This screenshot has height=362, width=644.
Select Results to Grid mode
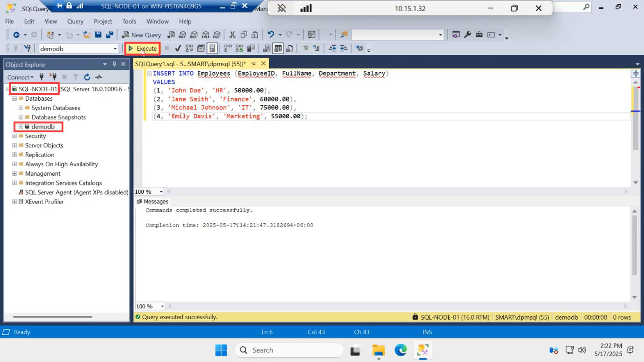point(278,48)
